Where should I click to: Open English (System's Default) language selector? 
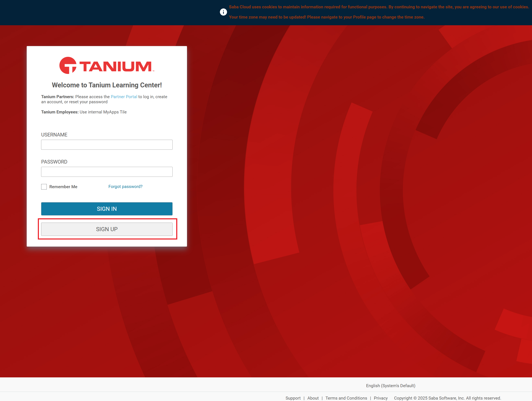(391, 386)
